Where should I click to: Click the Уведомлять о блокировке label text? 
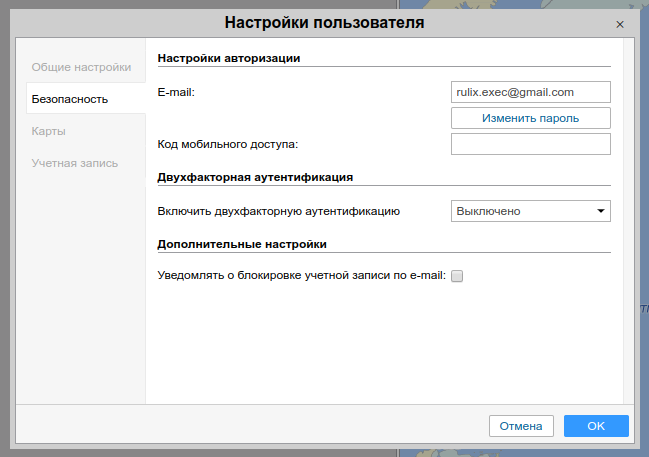tap(301, 276)
